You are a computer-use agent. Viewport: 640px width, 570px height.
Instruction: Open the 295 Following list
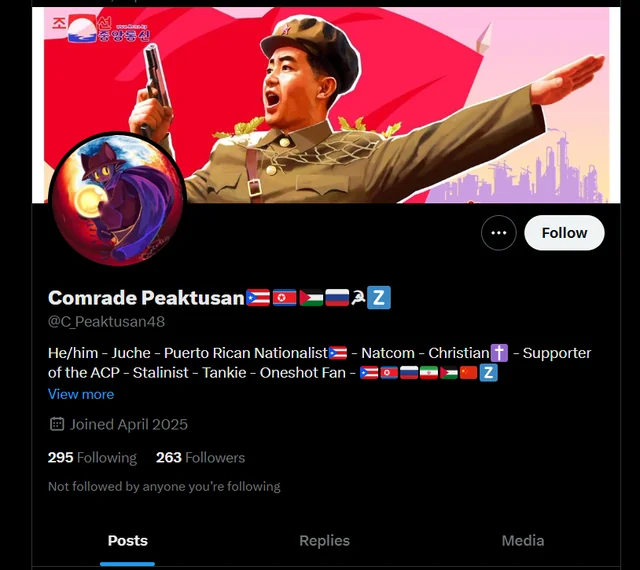pos(92,457)
